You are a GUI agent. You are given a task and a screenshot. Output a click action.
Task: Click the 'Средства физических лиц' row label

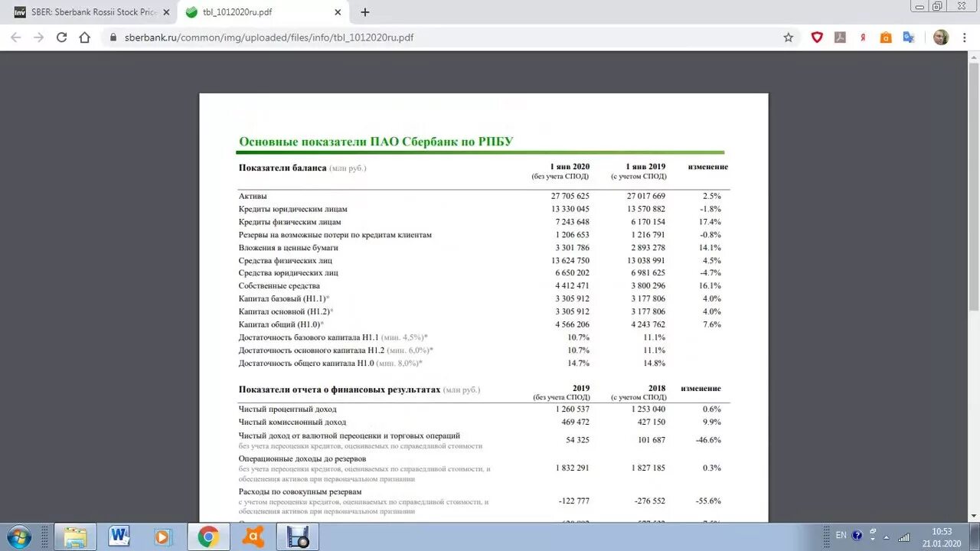[286, 261]
